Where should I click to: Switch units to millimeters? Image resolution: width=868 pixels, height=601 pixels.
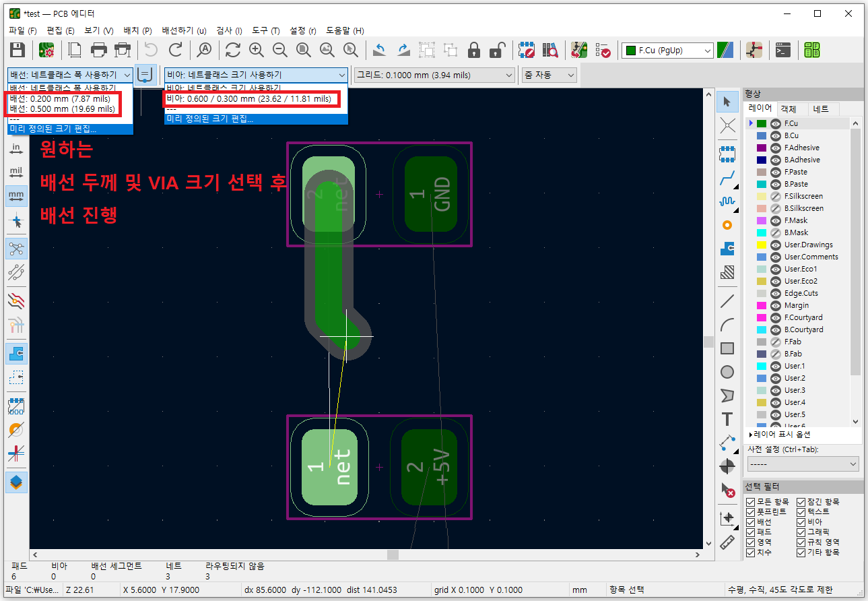17,196
